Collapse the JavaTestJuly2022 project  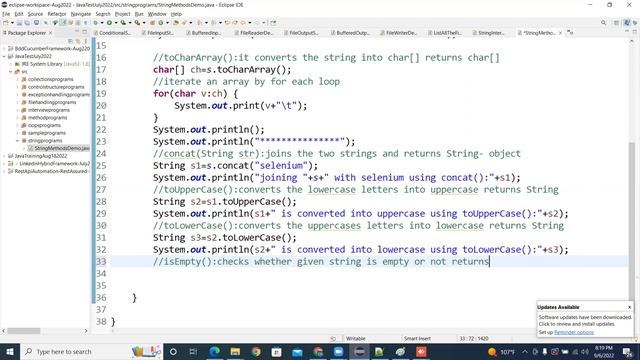click(4, 56)
